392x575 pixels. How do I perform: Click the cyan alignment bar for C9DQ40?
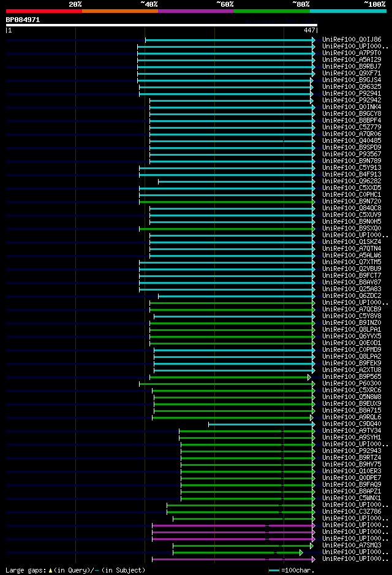click(x=262, y=425)
